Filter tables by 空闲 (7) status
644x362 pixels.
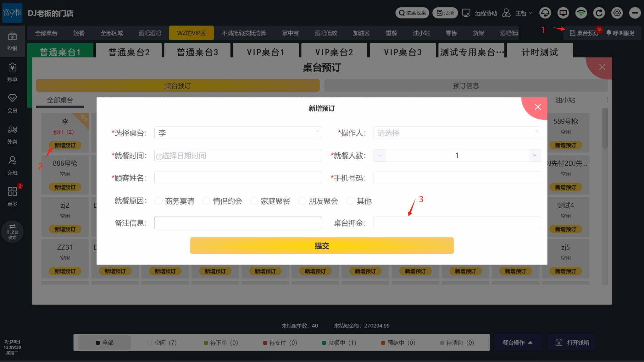point(162,343)
